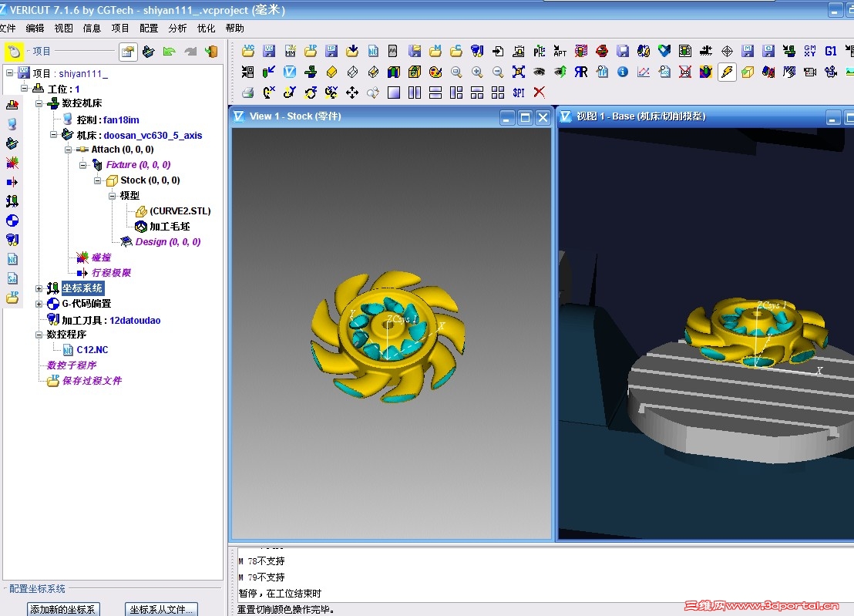The width and height of the screenshot is (854, 616).
Task: Collapse the Fixture (0, 0, 0) node
Action: 82,164
